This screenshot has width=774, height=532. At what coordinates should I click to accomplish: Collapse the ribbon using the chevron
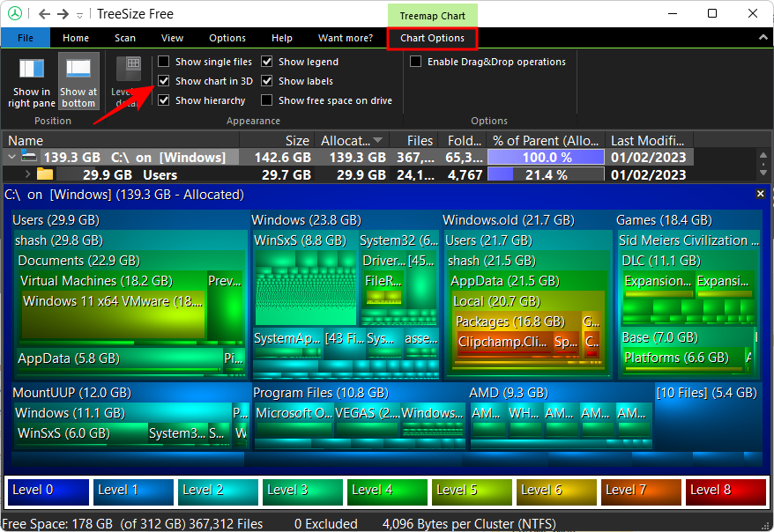(762, 38)
